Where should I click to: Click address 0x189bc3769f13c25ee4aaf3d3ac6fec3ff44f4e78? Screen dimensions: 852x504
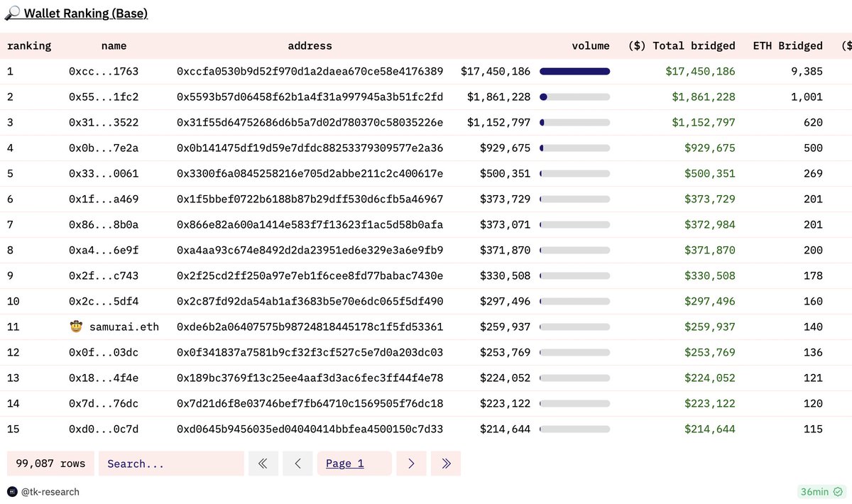pyautogui.click(x=310, y=378)
